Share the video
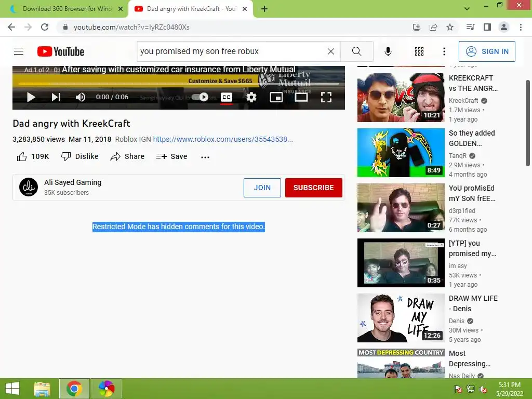 pos(128,156)
